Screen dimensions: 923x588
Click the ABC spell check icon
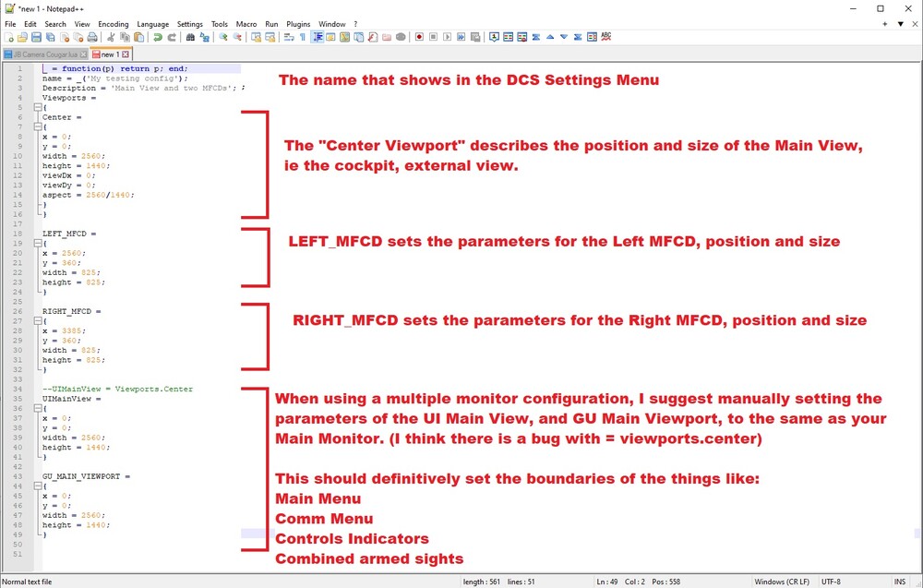click(606, 37)
